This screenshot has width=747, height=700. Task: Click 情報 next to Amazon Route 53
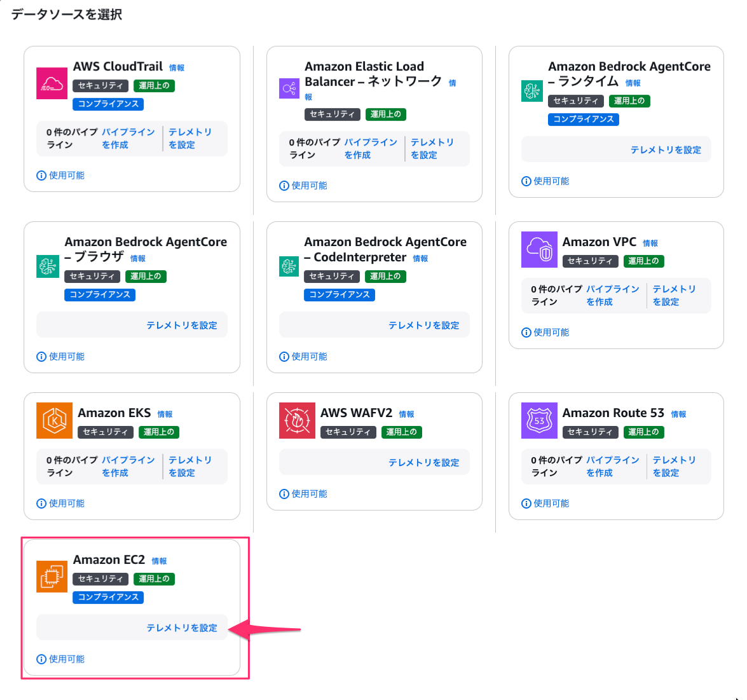pyautogui.click(x=678, y=414)
